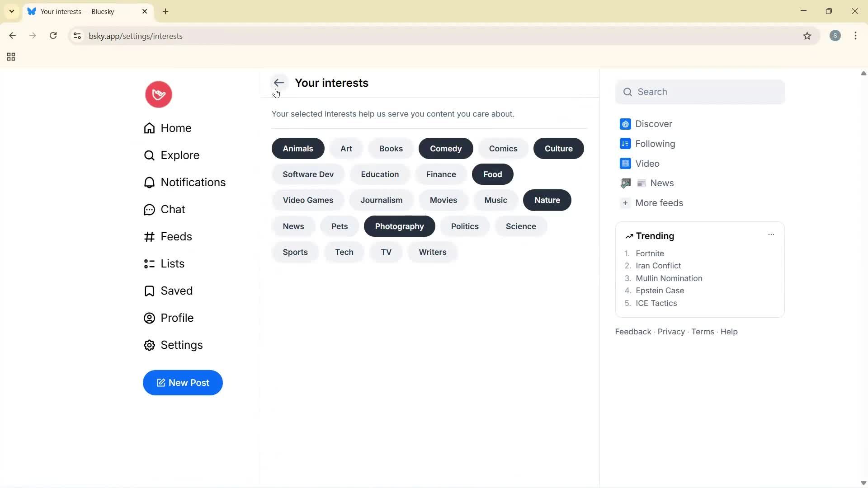Open Saved posts via the bookmark icon
868x488 pixels.
tap(149, 291)
